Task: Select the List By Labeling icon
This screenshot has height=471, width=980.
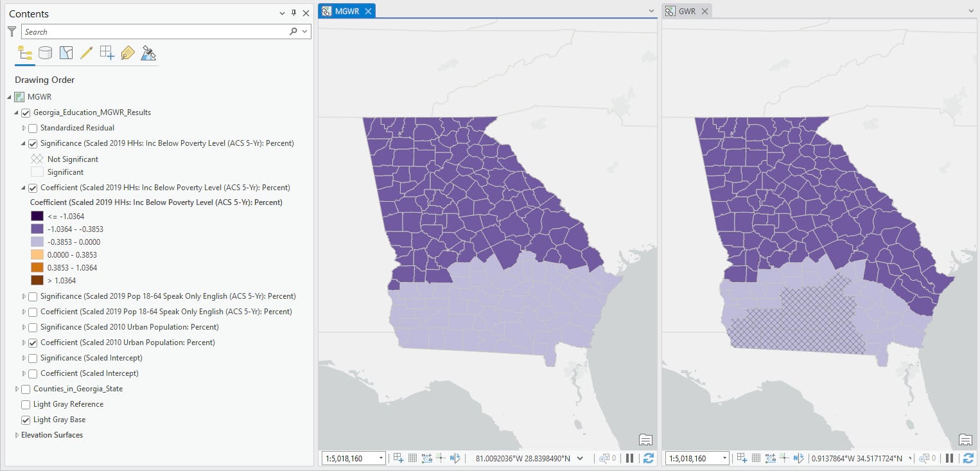Action: 127,53
